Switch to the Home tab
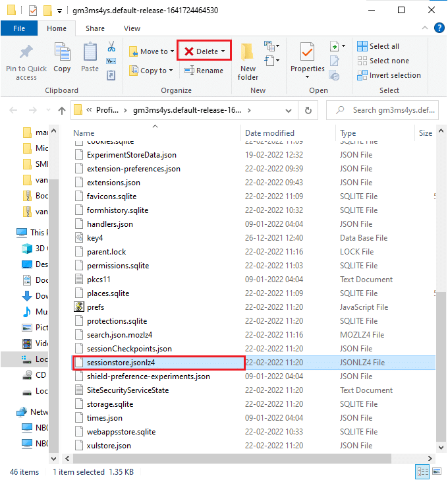The width and height of the screenshot is (448, 480). click(57, 28)
